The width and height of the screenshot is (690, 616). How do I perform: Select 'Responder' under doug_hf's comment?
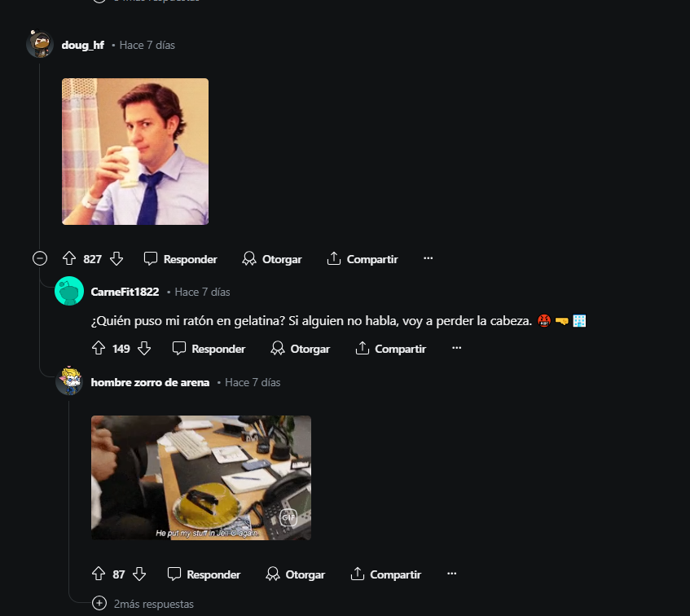189,259
